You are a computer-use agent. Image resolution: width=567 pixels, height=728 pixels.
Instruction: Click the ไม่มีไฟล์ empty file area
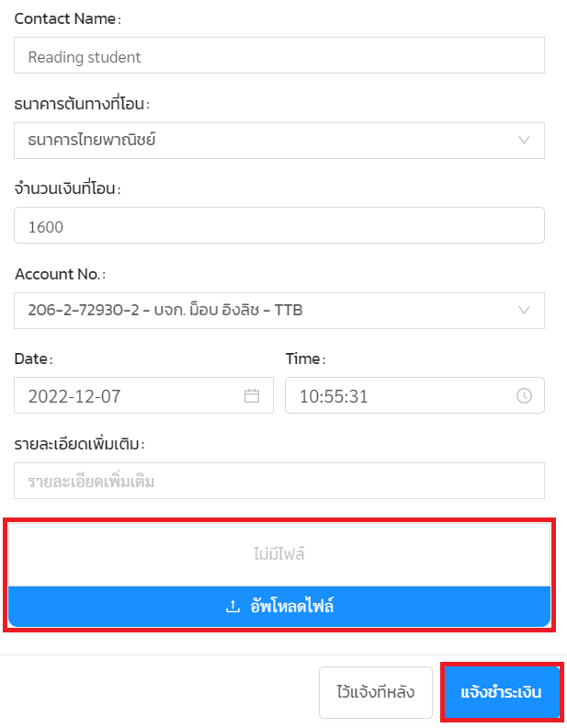[x=279, y=554]
